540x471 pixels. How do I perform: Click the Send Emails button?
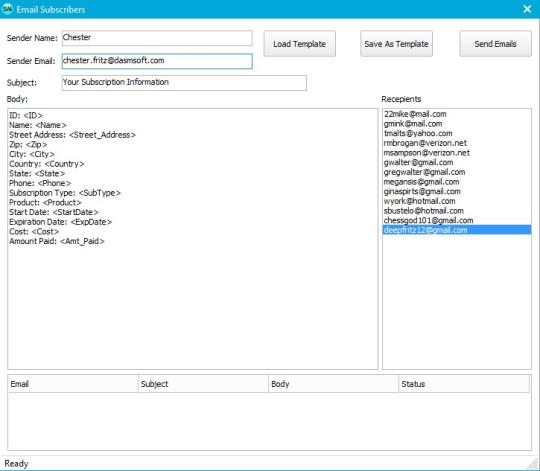[495, 44]
